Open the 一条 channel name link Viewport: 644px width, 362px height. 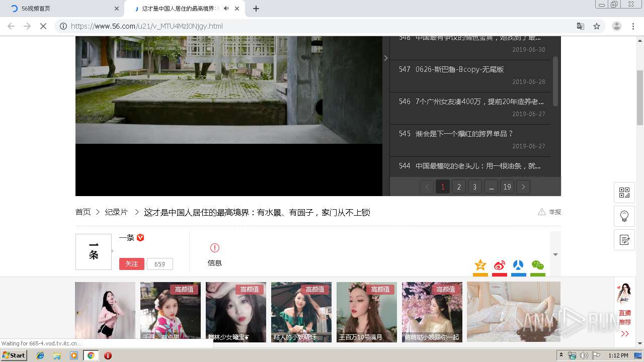[126, 238]
